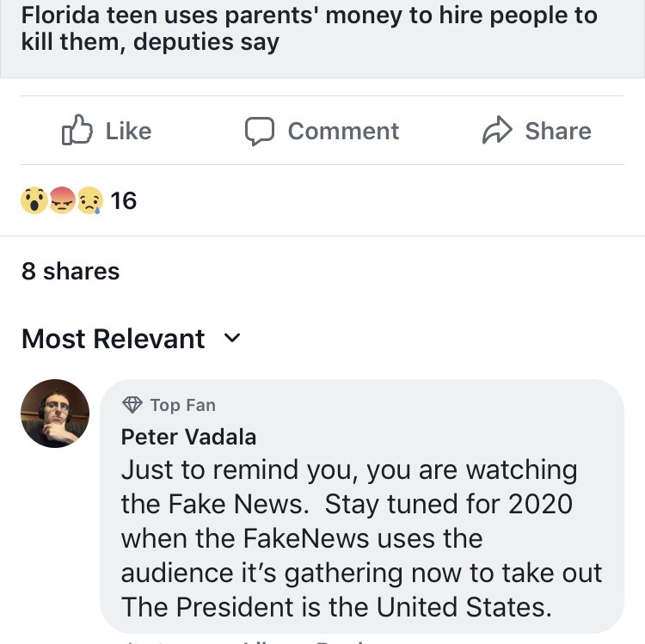The image size is (645, 644).
Task: Tap the Comment speech bubble icon
Action: pyautogui.click(x=260, y=131)
